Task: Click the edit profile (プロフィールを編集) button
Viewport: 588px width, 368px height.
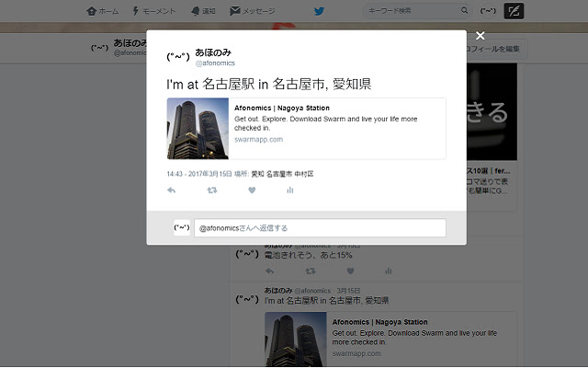Action: (x=497, y=49)
